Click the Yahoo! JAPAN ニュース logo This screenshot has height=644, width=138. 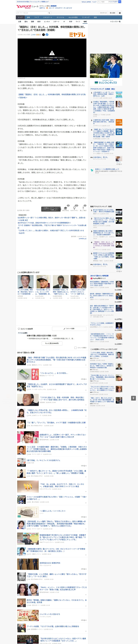pos(28,7)
